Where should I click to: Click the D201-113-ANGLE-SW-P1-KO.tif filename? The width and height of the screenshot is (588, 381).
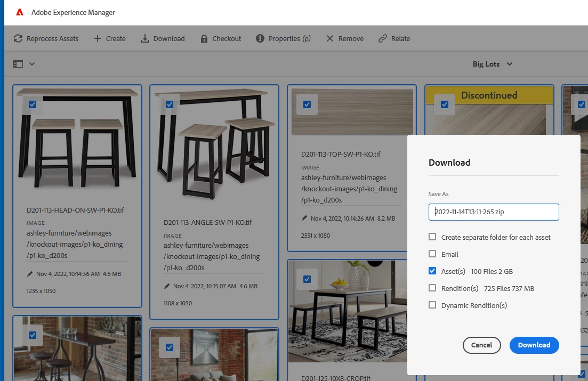pyautogui.click(x=207, y=222)
